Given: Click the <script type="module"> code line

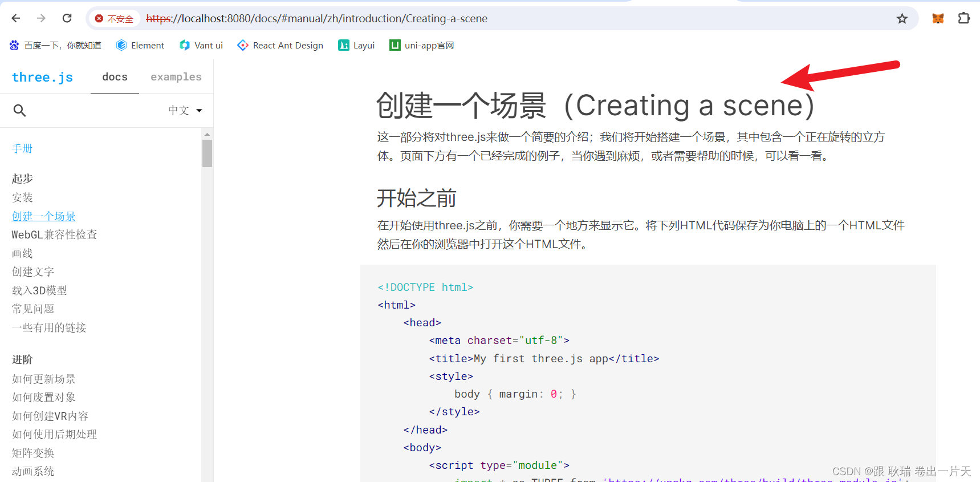Looking at the screenshot, I should (499, 465).
